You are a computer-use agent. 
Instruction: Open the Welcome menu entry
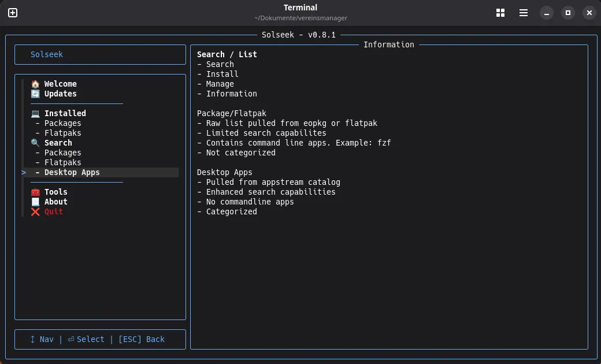60,84
